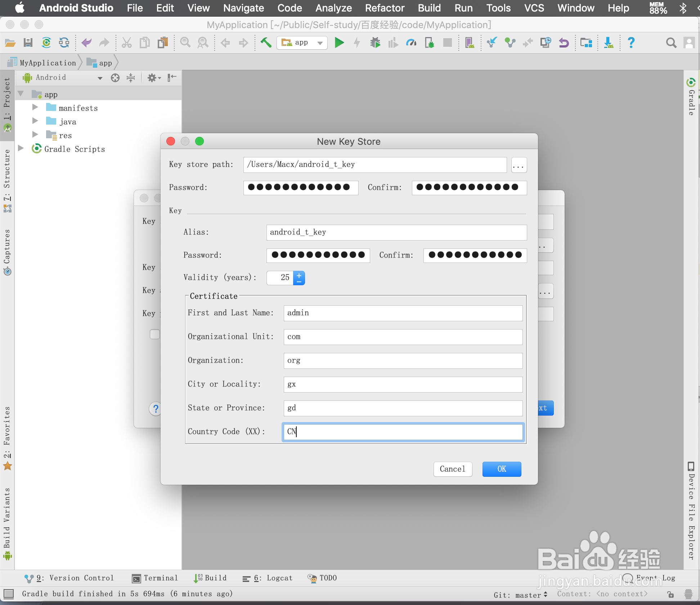Click OK in the New Key Store dialog
700x605 pixels.
coord(501,469)
